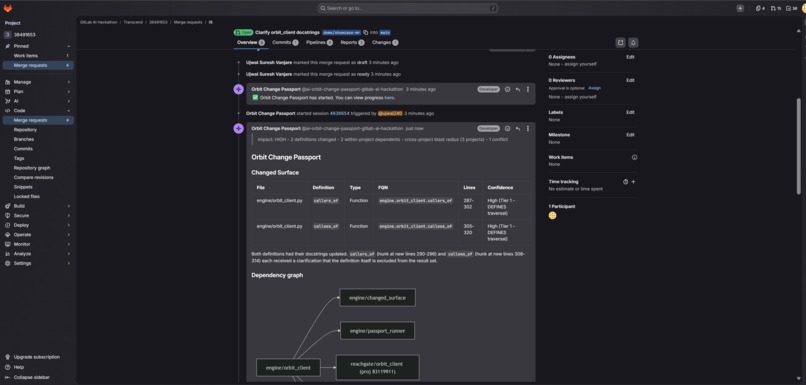Viewport: 806px width, 385px height.
Task: Switch to the Commits tab
Action: [x=285, y=43]
